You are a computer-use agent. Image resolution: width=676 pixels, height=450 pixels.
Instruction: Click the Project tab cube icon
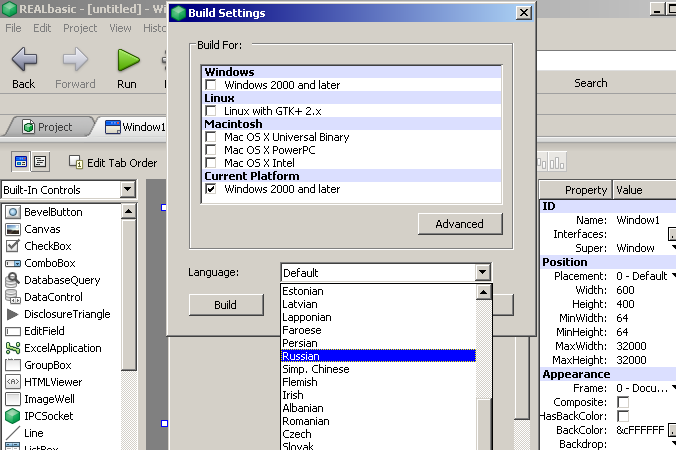pos(28,127)
